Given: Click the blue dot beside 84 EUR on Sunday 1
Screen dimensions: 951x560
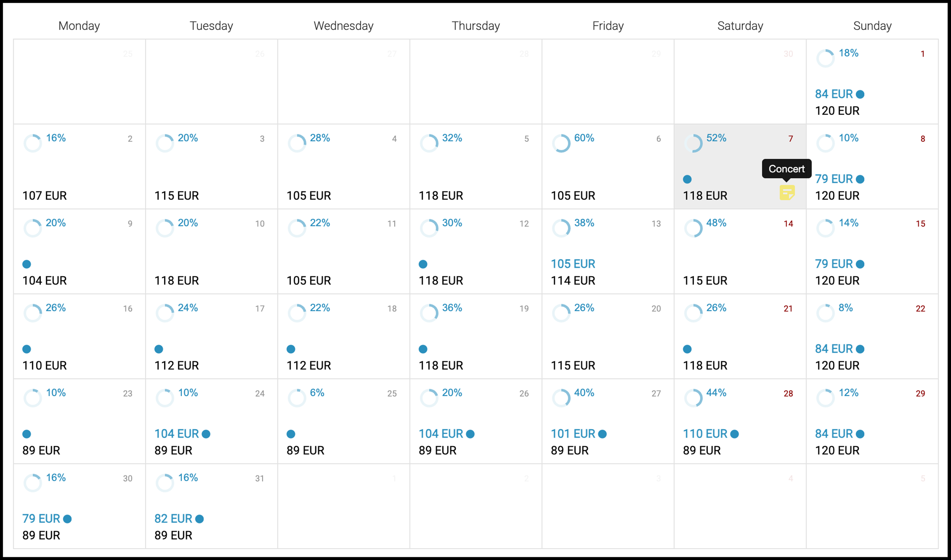Looking at the screenshot, I should [x=860, y=94].
